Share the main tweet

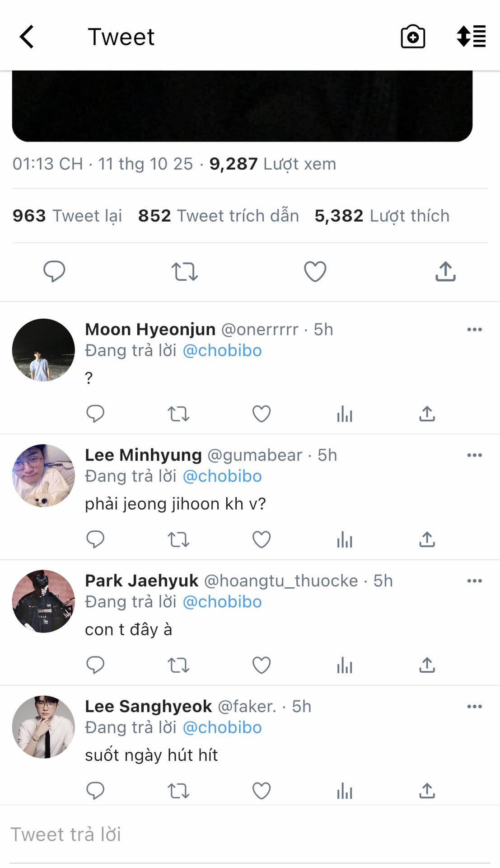pos(445,271)
